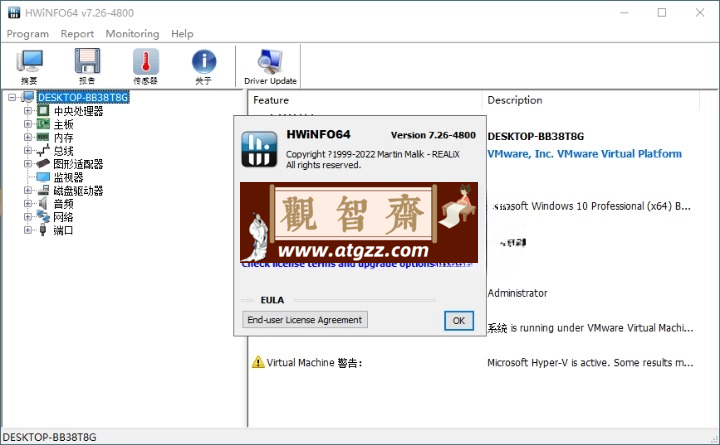Select the 网络 tree label

point(63,217)
